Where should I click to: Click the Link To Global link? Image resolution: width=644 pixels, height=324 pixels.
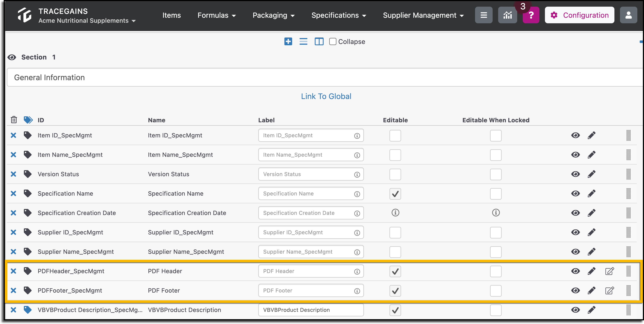pos(326,96)
